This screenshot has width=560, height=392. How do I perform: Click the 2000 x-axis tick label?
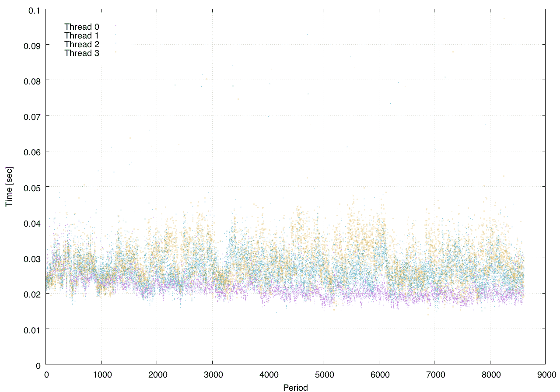point(157,374)
